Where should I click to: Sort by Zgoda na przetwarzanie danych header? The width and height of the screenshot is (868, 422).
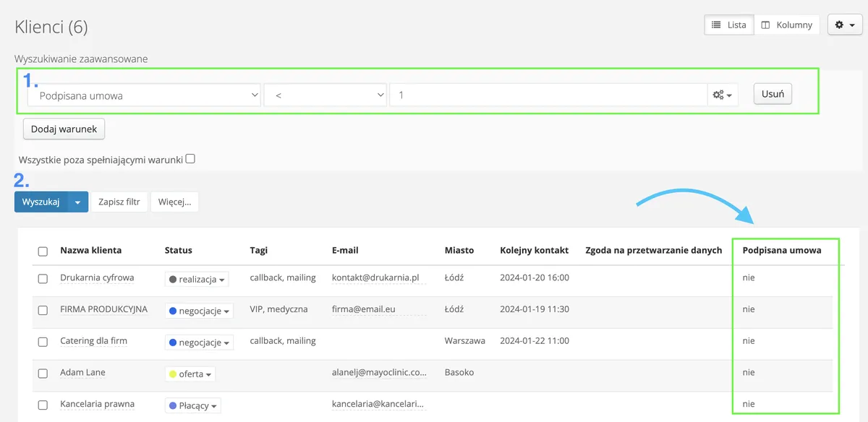coord(653,250)
